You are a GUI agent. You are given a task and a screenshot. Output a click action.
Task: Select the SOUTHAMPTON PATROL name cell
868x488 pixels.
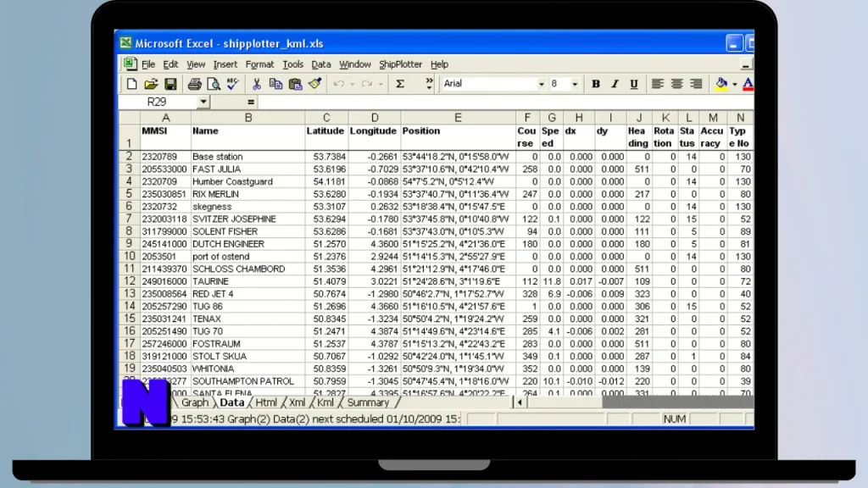(x=248, y=381)
